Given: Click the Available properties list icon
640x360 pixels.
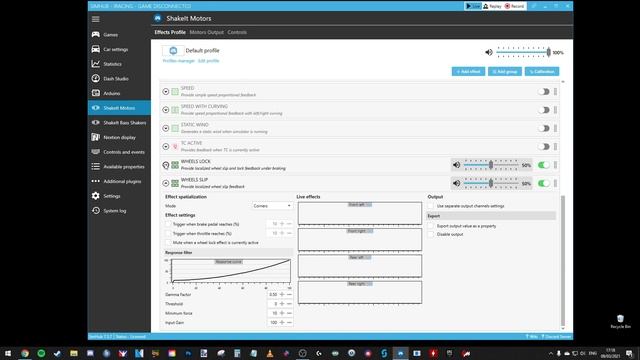Looking at the screenshot, I should 96,167.
